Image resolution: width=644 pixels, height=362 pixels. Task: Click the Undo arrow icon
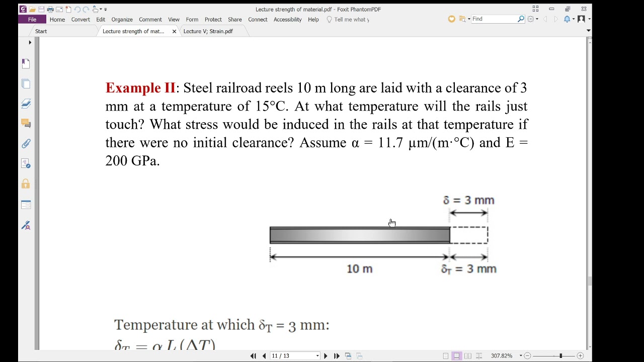click(77, 9)
